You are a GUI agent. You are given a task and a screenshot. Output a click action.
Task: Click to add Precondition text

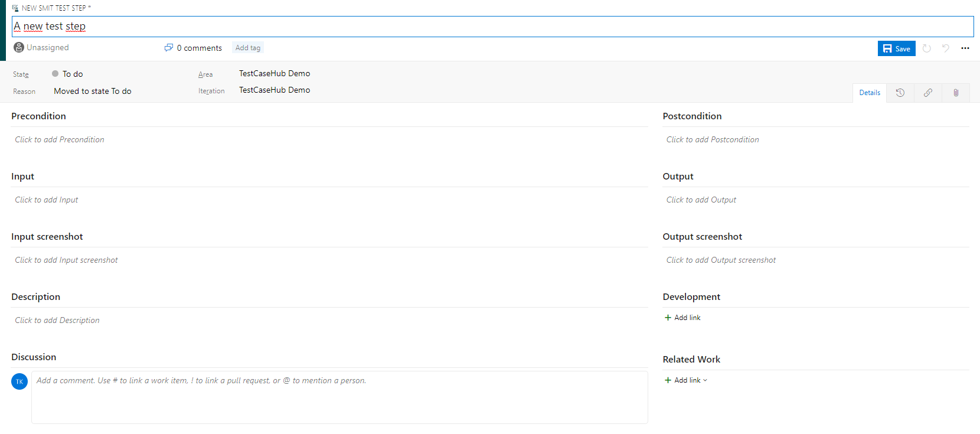tap(60, 139)
